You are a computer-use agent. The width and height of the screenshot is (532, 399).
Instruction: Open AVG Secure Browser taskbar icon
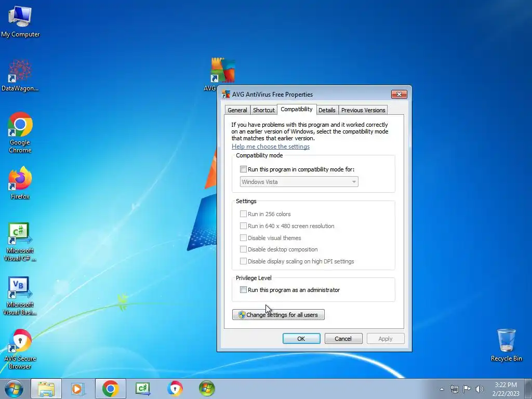tap(175, 389)
